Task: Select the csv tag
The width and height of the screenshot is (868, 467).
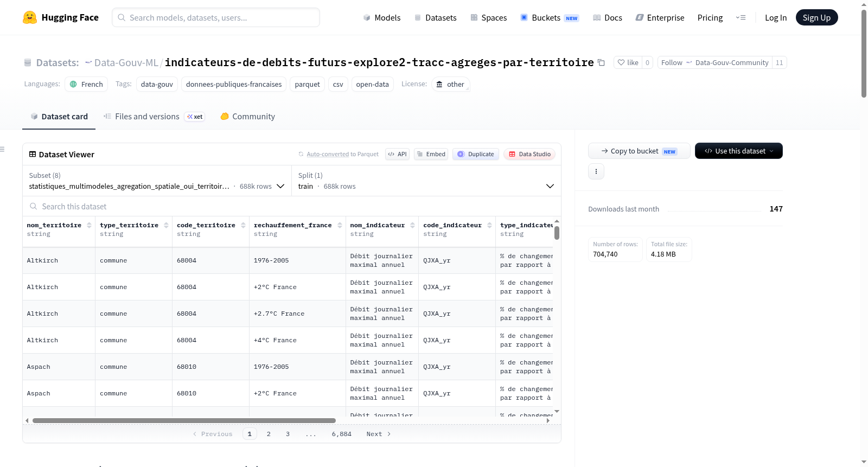Action: tap(338, 84)
